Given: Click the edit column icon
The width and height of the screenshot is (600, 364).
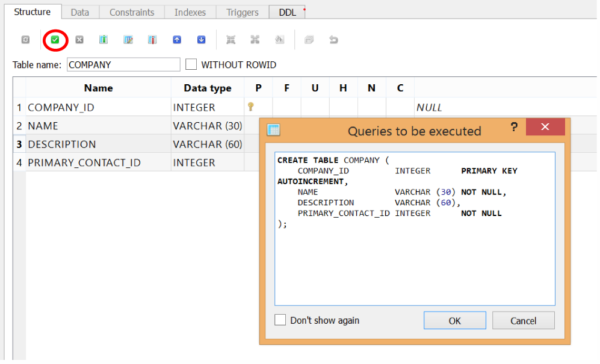Looking at the screenshot, I should pos(128,40).
